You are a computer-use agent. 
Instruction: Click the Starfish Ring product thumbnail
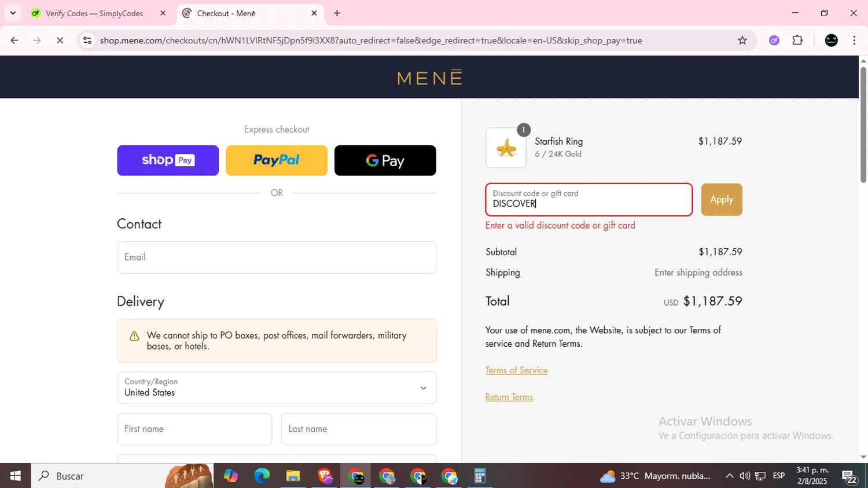tap(506, 148)
